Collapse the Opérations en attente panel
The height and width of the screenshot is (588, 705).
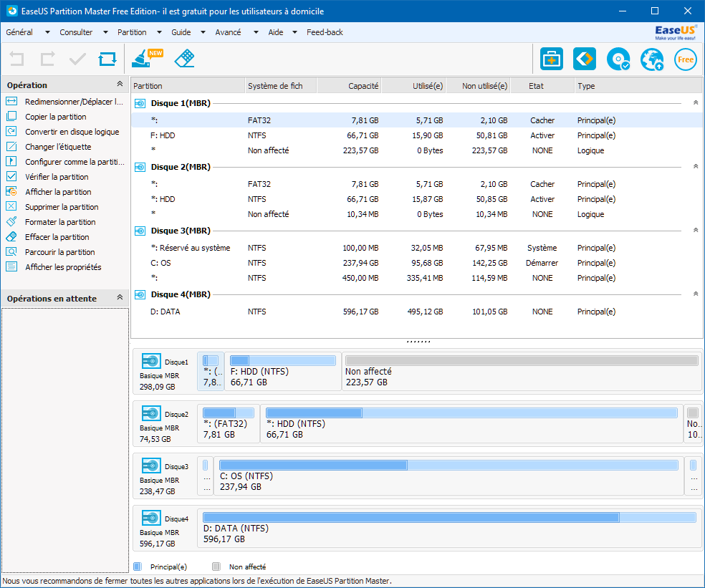[x=120, y=297]
